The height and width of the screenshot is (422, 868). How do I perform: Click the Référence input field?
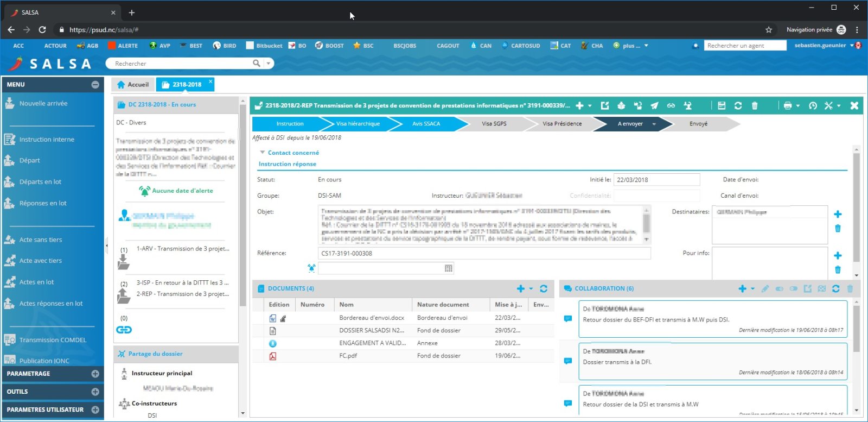[x=484, y=253]
